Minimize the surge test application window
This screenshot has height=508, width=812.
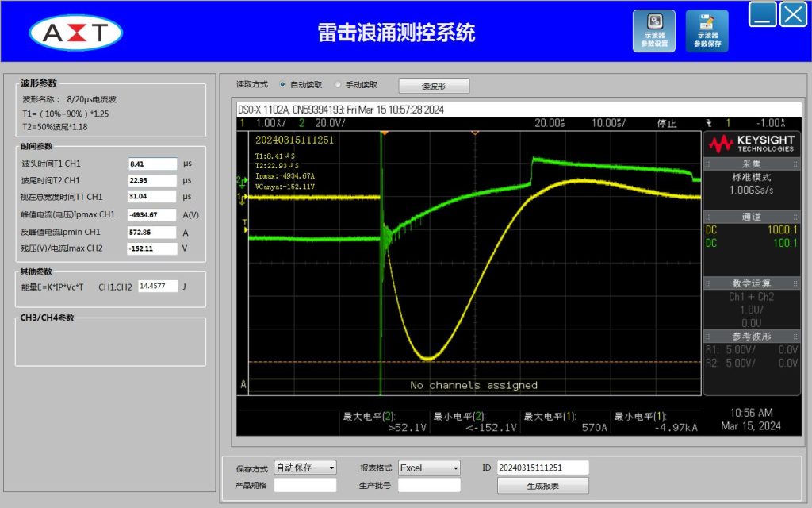(763, 14)
